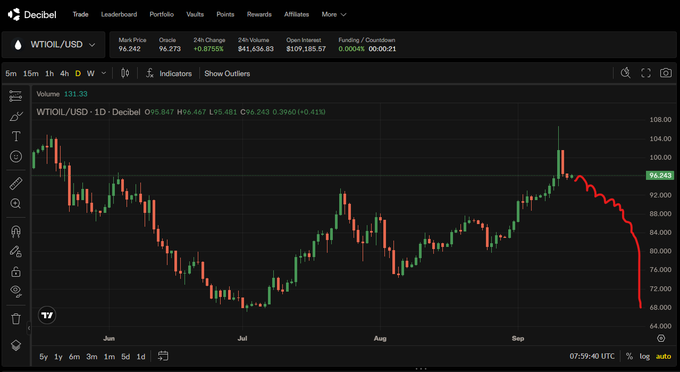Toggle log scale mode
This screenshot has height=372, width=680.
point(644,356)
